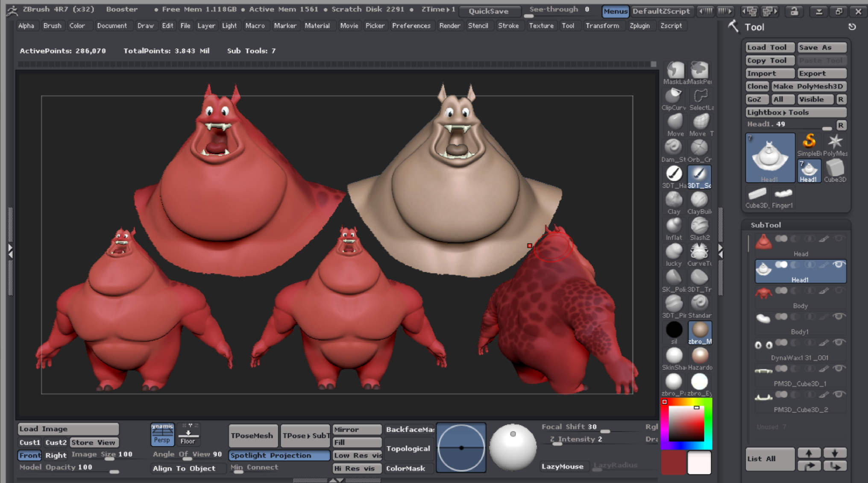Select the MaskLasso brush icon
This screenshot has height=483, width=868.
(x=675, y=70)
